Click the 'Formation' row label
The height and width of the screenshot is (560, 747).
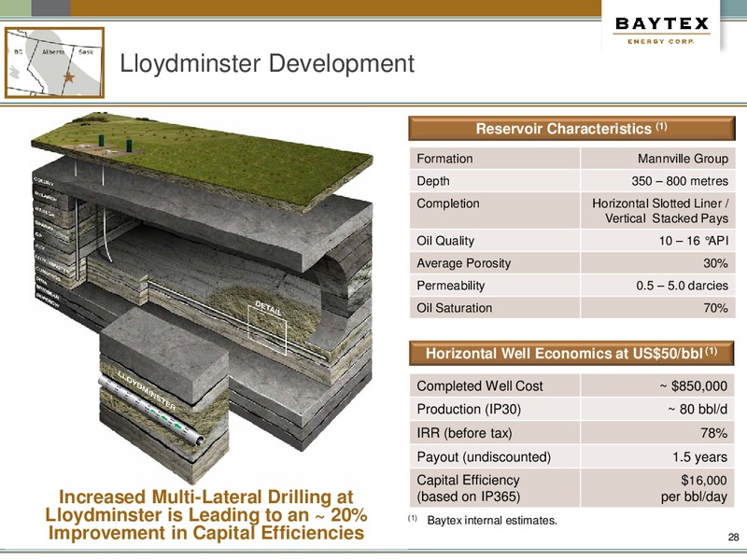click(x=444, y=159)
